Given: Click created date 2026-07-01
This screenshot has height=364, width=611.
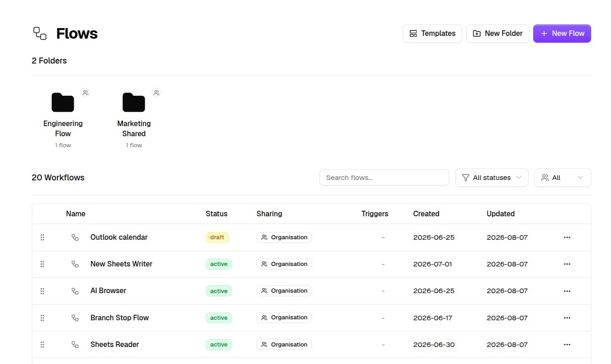Looking at the screenshot, I should click(433, 264).
